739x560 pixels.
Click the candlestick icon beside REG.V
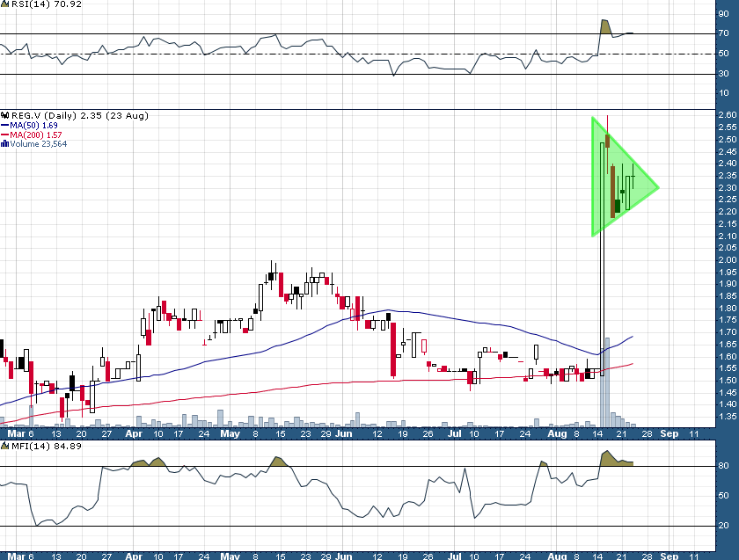[x=4, y=116]
